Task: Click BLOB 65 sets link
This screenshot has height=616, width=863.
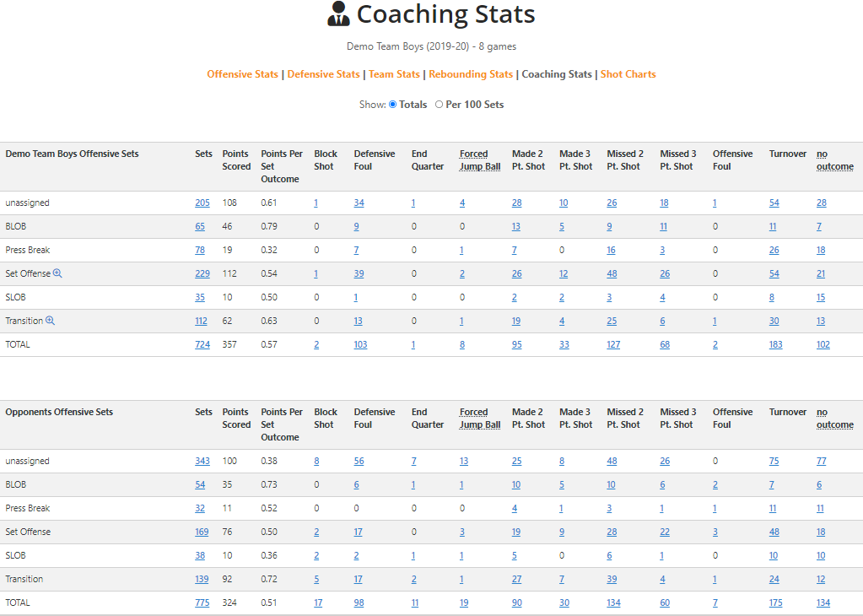Action: click(x=200, y=227)
